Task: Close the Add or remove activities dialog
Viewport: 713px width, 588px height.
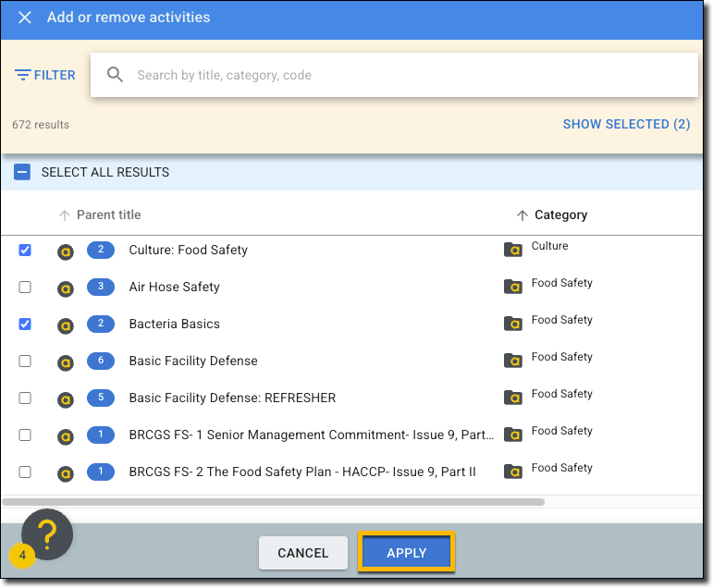Action: pyautogui.click(x=25, y=18)
